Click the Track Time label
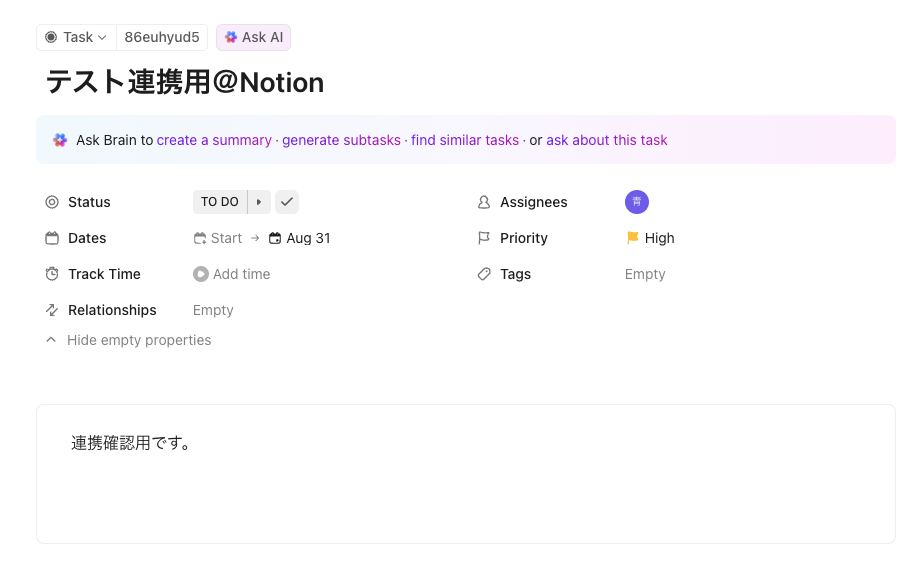This screenshot has height=572, width=923. [x=104, y=274]
